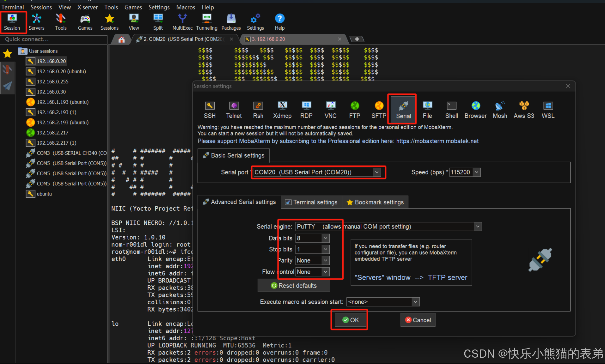Expand Execute macro at session start dropdown
Image resolution: width=605 pixels, height=364 pixels.
(416, 302)
